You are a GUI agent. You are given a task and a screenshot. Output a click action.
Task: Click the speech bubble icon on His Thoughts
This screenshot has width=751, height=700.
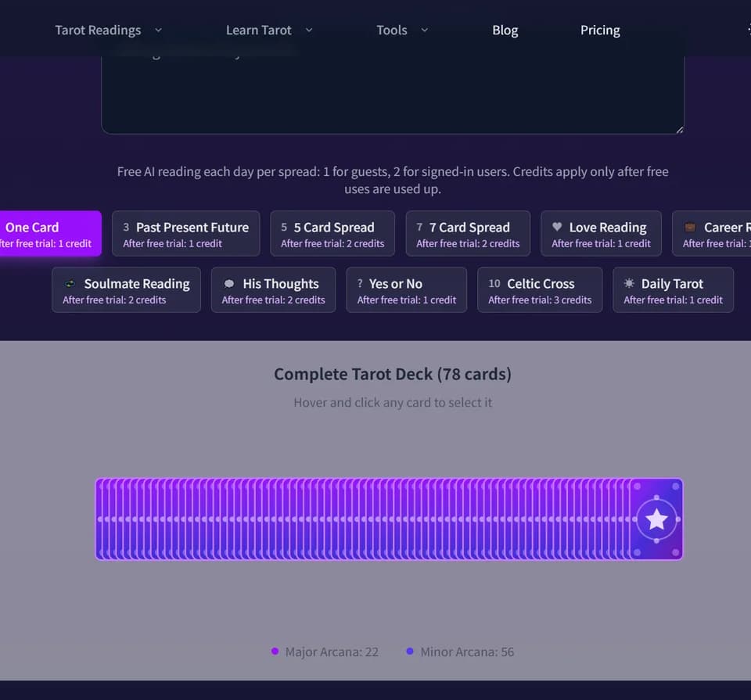click(229, 283)
